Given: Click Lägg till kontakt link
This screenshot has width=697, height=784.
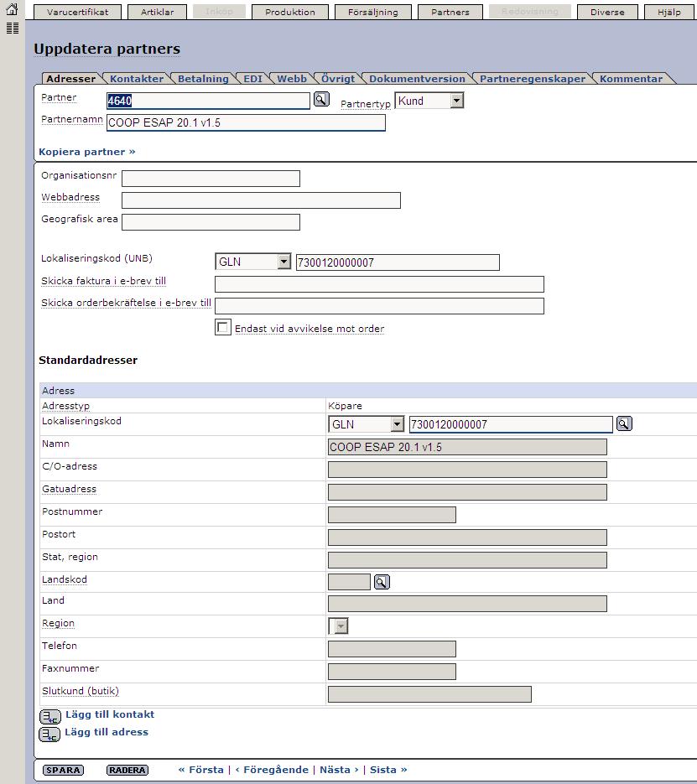Looking at the screenshot, I should pyautogui.click(x=110, y=714).
